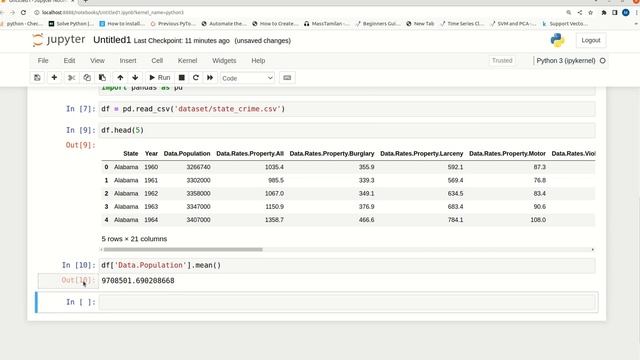
Task: Open 'How to Install' bookmark
Action: [122, 24]
